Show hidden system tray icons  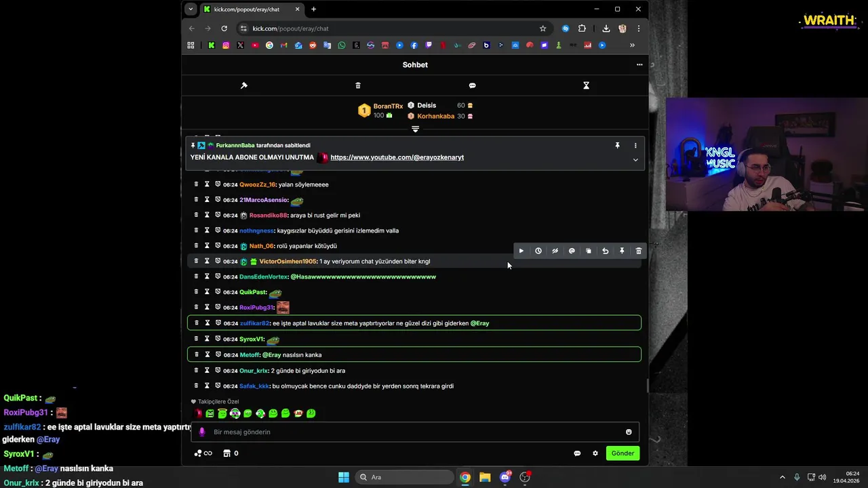[782, 477]
